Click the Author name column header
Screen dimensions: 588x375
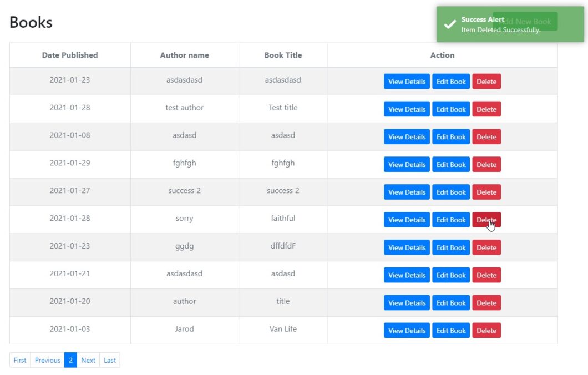(x=184, y=55)
